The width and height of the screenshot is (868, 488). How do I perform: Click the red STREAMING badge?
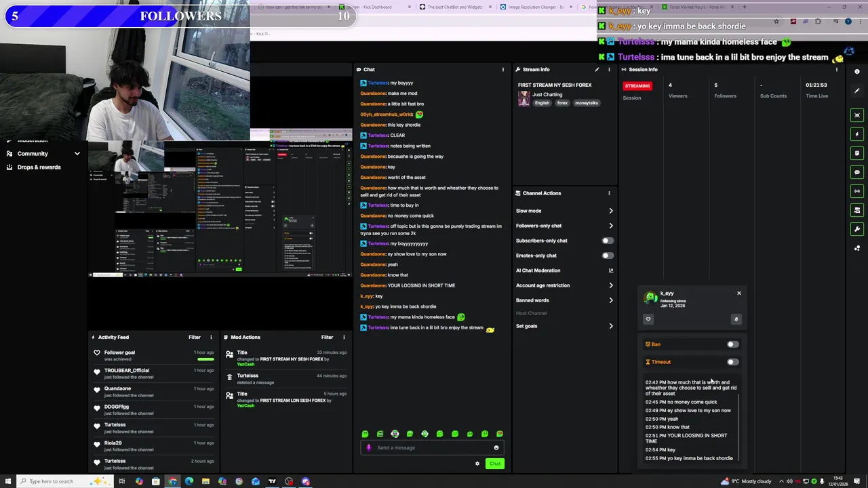tap(637, 86)
